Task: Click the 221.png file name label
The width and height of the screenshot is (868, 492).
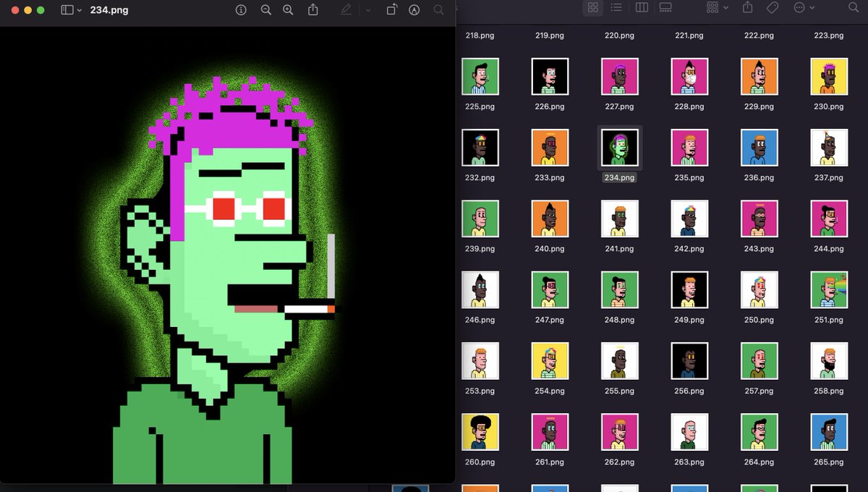Action: point(689,35)
